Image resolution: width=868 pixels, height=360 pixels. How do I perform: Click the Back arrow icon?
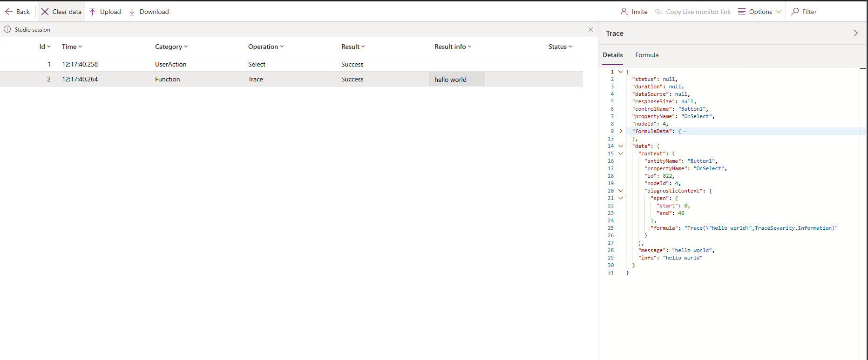pyautogui.click(x=9, y=12)
